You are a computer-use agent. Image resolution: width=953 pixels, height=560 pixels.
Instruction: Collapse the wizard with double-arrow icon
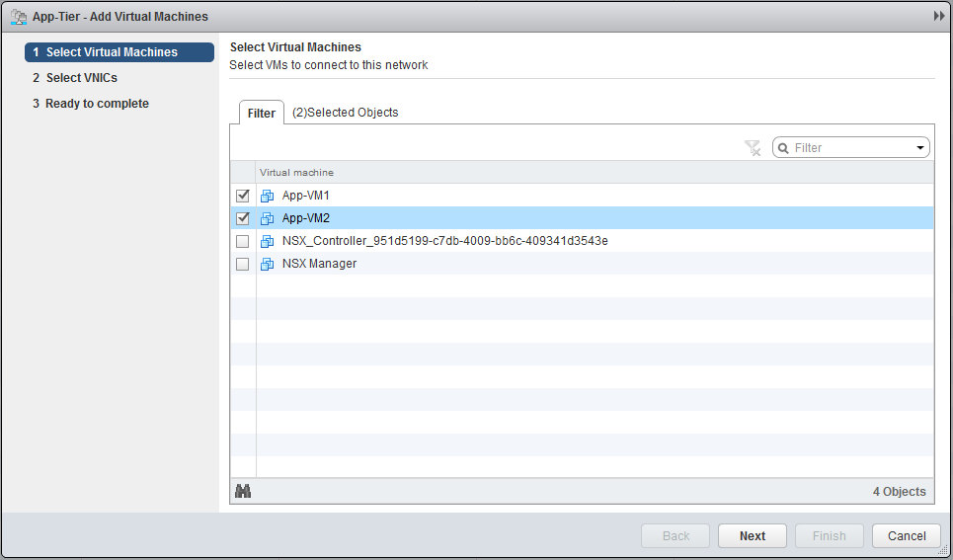point(939,17)
